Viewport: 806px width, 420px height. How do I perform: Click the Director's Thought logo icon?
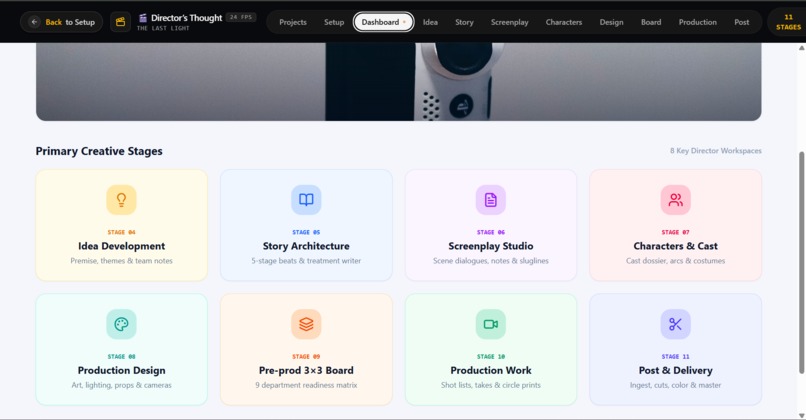click(x=143, y=18)
